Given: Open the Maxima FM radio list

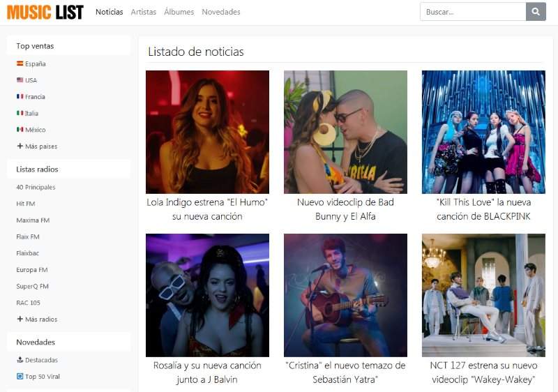Looking at the screenshot, I should [33, 220].
